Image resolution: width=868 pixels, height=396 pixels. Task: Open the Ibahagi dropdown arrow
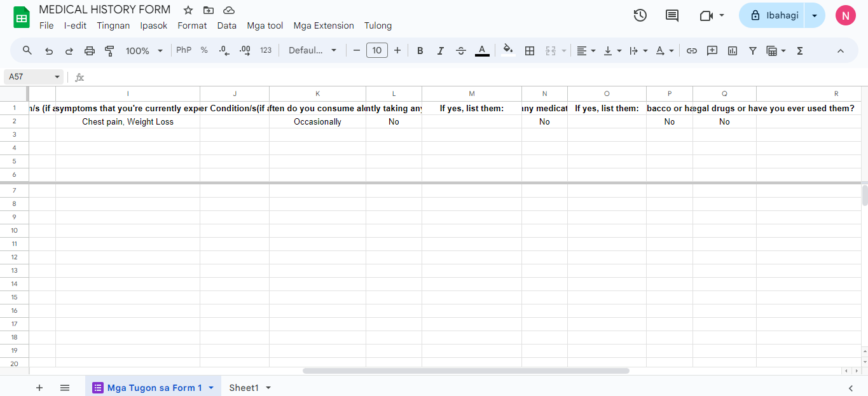[x=815, y=15]
